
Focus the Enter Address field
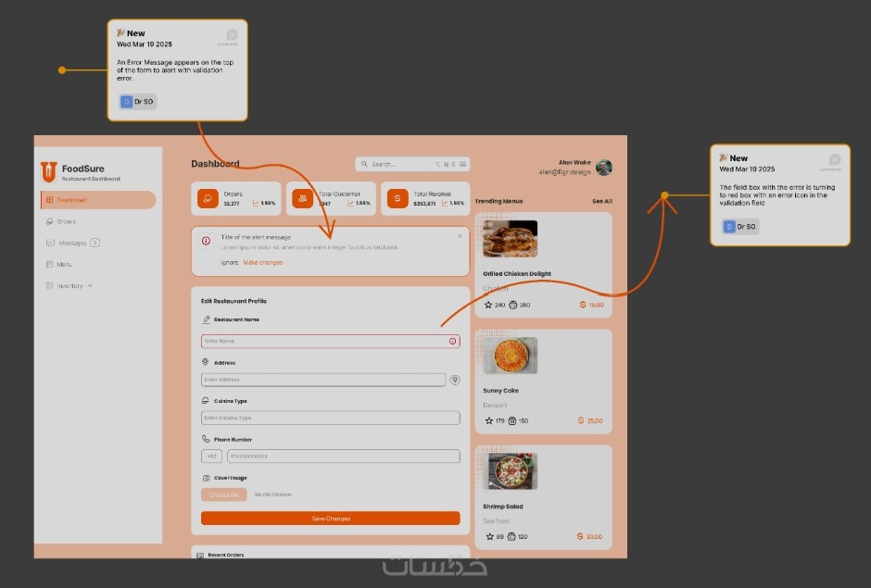click(323, 380)
